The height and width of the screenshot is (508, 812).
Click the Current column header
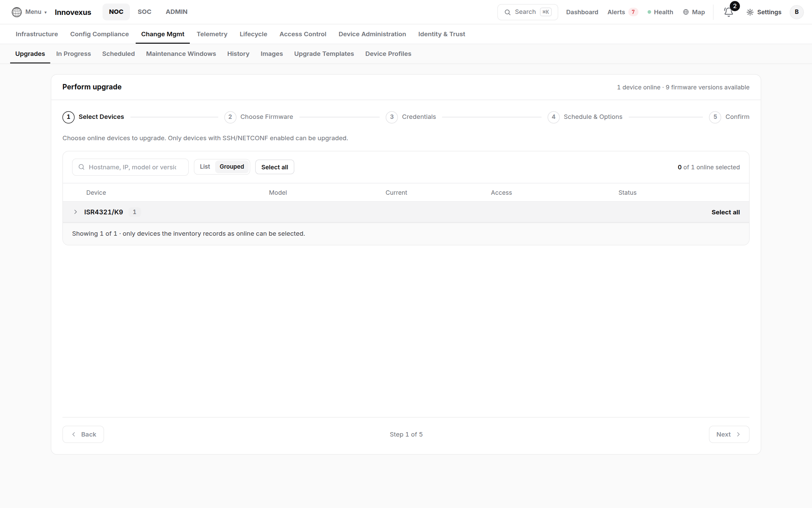coord(396,193)
